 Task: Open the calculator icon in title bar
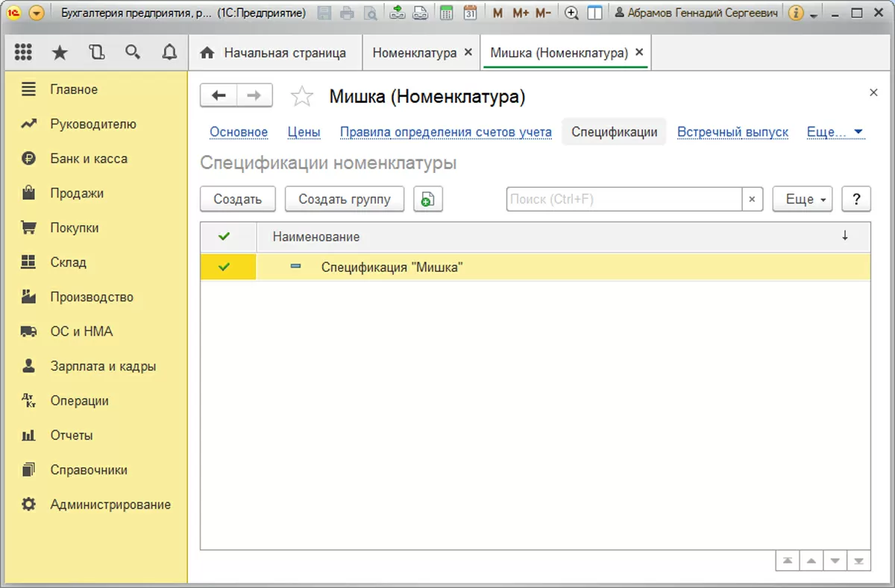point(447,13)
